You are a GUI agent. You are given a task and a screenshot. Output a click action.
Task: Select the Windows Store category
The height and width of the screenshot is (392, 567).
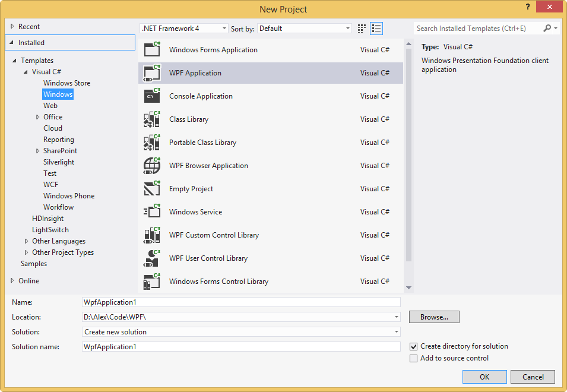(67, 83)
